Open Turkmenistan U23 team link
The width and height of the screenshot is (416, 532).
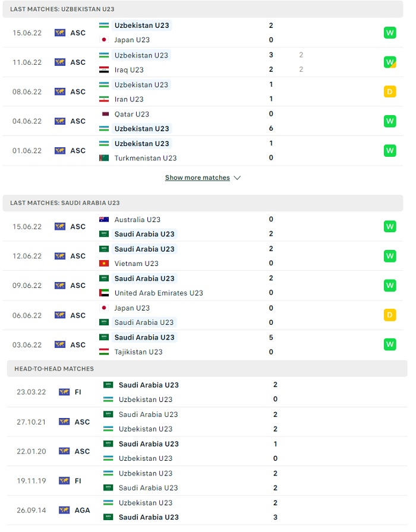146,158
